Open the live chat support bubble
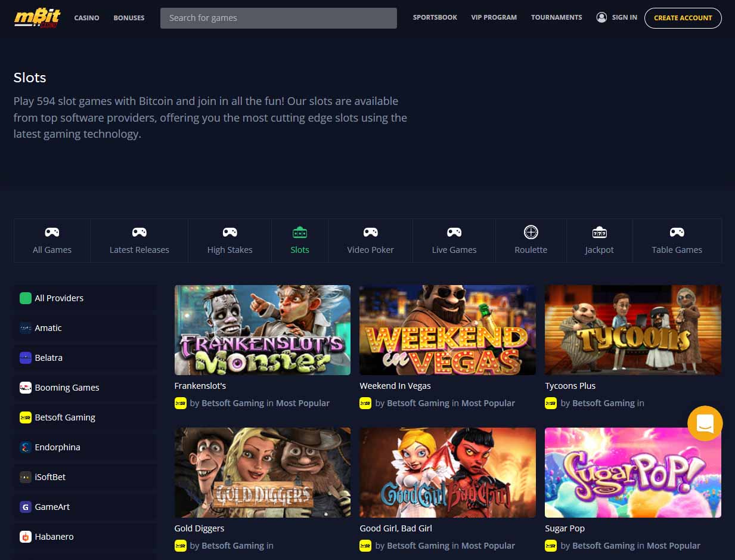Screen dimensions: 735x560 pos(705,423)
